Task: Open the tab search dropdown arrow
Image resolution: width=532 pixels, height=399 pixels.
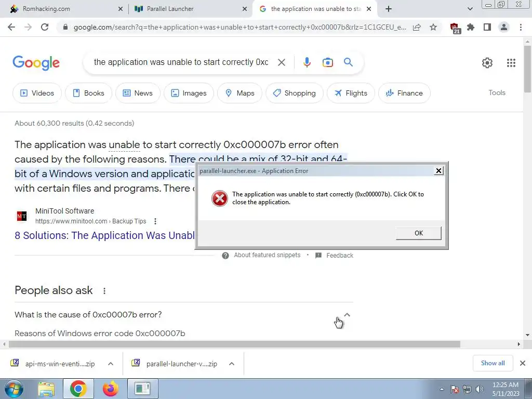Action: pos(470,9)
